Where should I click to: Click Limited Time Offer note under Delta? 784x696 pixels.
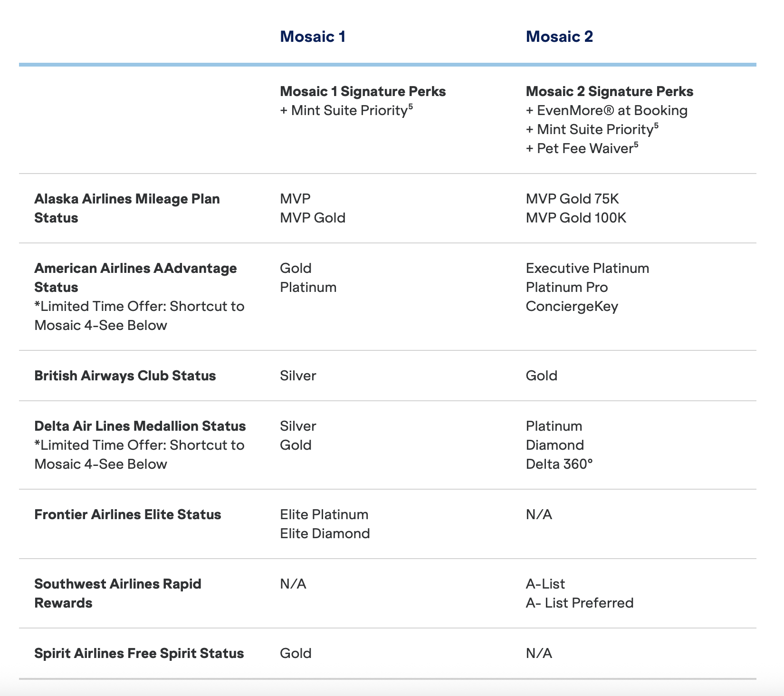pos(139,454)
